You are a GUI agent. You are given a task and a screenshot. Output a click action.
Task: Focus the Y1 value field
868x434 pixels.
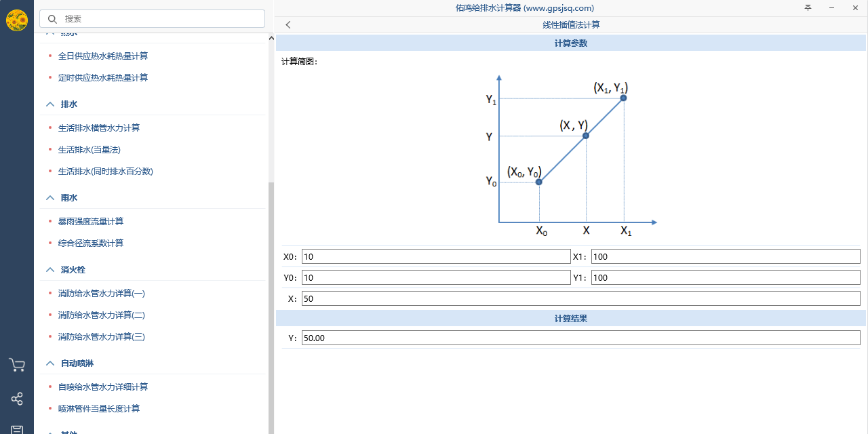(x=725, y=277)
